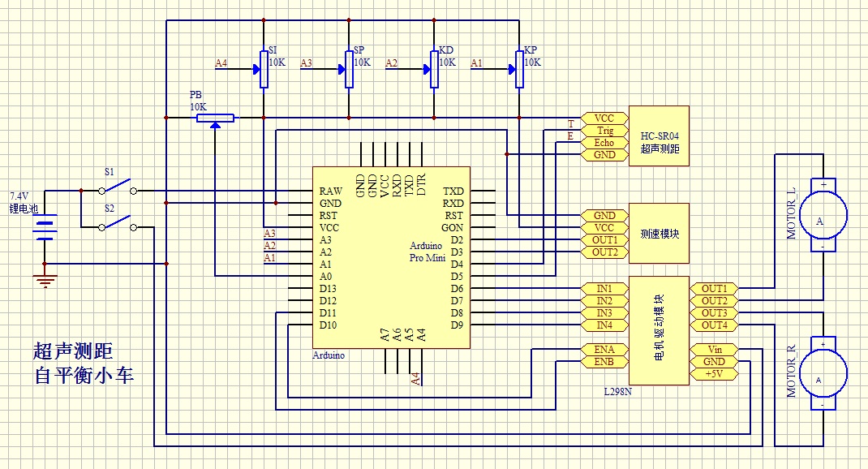Click the 电机驱动模块 L298N driver block
Viewport: 868px width, 469px height.
coord(660,330)
